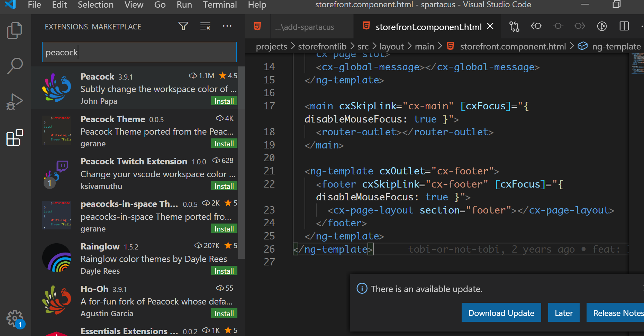Open Extensions panel more actions menu
The image size is (644, 336).
(x=227, y=26)
